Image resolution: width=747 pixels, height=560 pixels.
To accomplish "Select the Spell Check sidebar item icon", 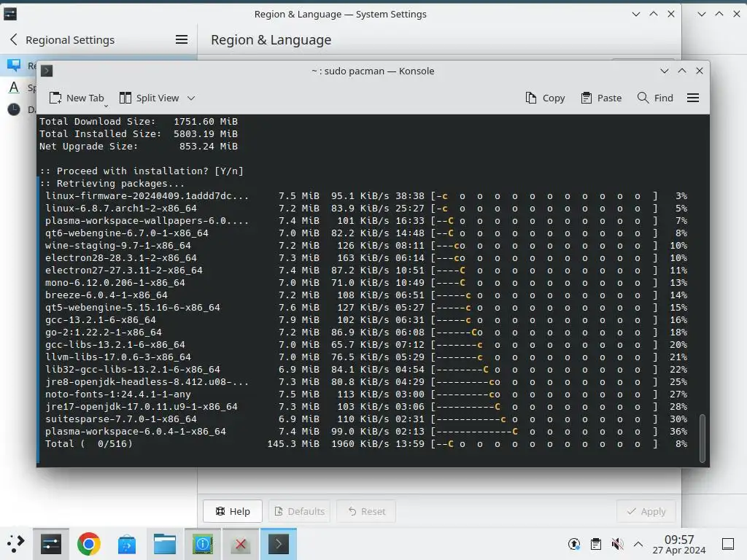I will pos(14,87).
